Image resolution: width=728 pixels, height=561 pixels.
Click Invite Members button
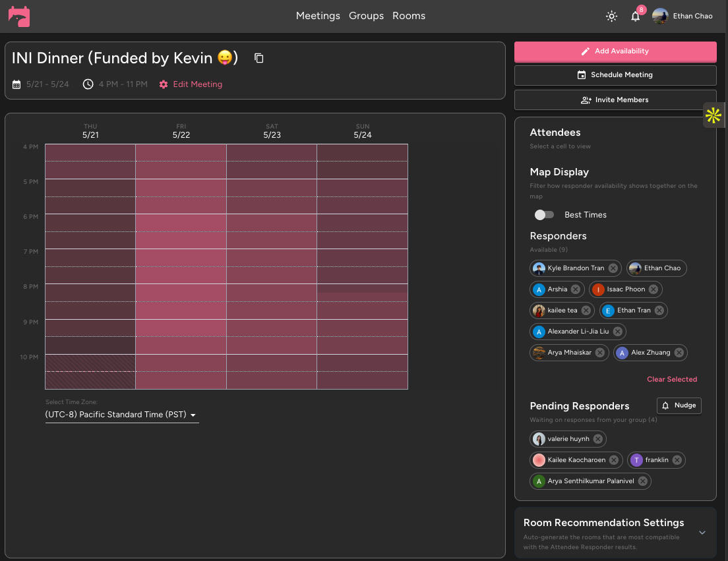[615, 100]
